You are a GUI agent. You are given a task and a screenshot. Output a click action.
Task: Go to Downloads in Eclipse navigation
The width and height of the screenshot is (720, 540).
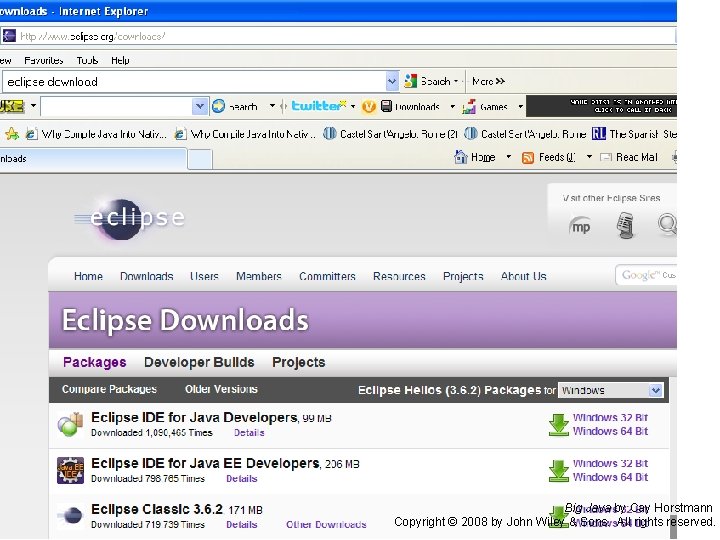146,276
